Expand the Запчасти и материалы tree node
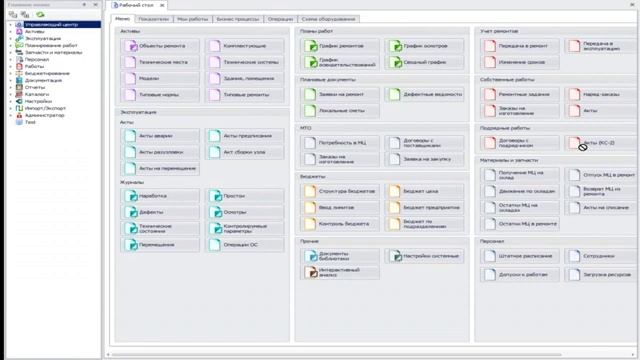The height and width of the screenshot is (360, 640). pos(11,52)
